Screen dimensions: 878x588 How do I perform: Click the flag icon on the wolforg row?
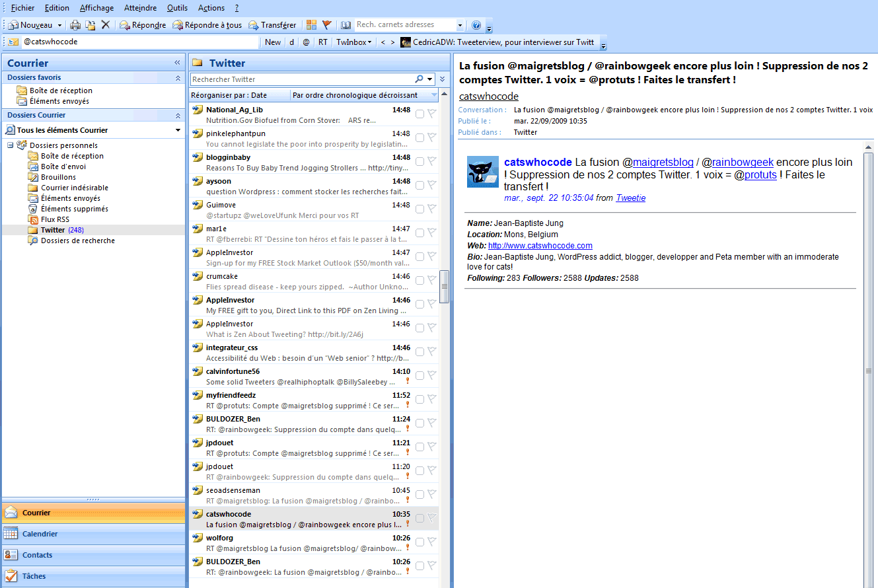point(431,542)
